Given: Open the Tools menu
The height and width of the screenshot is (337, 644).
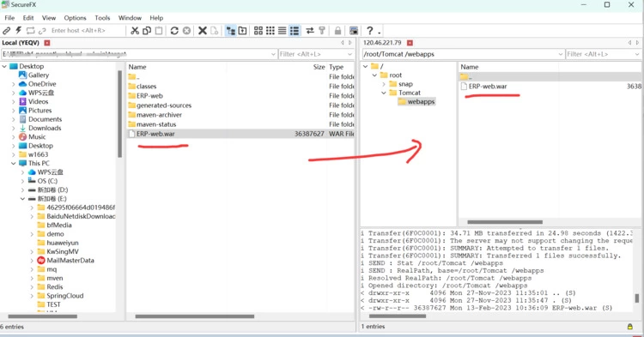Looking at the screenshot, I should coord(102,18).
